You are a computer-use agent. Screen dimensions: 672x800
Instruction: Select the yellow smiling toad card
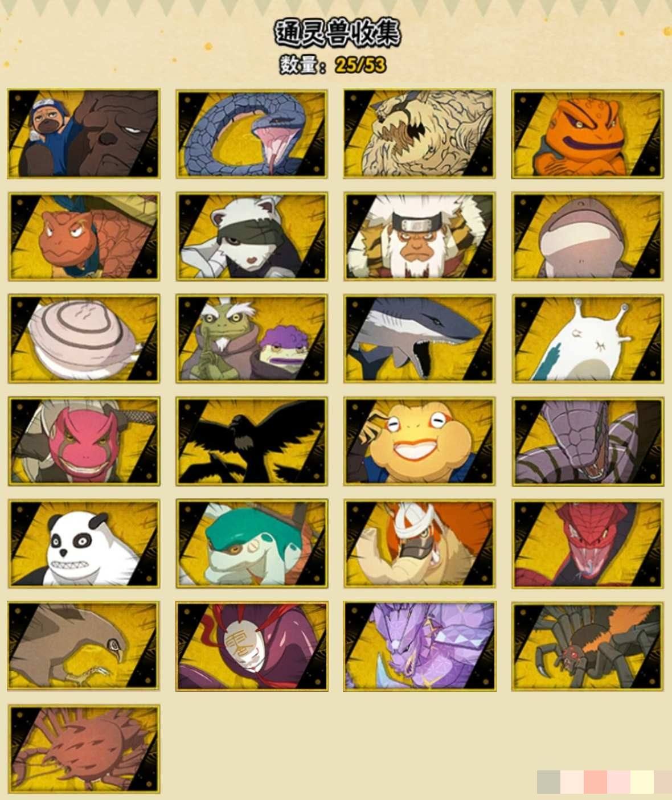(x=420, y=442)
